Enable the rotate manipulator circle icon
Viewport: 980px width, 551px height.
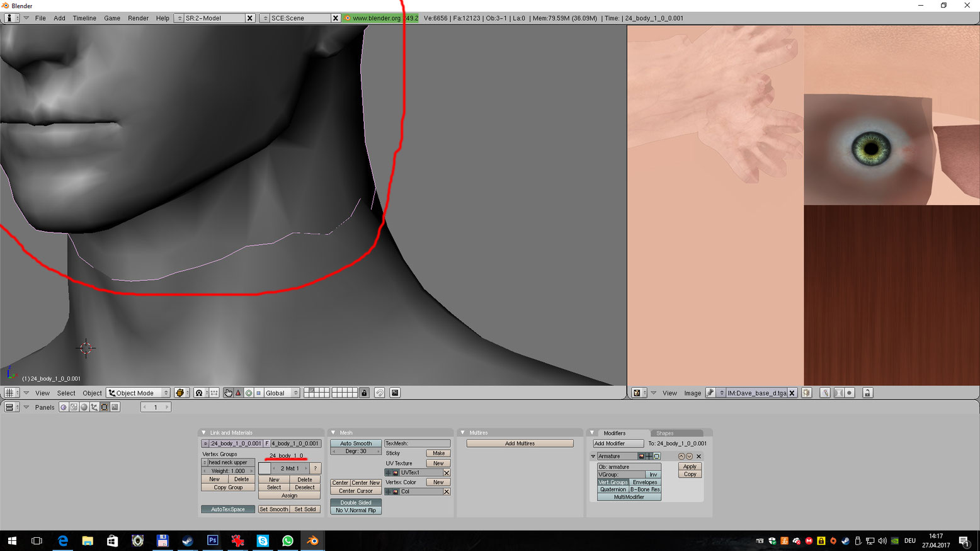249,392
